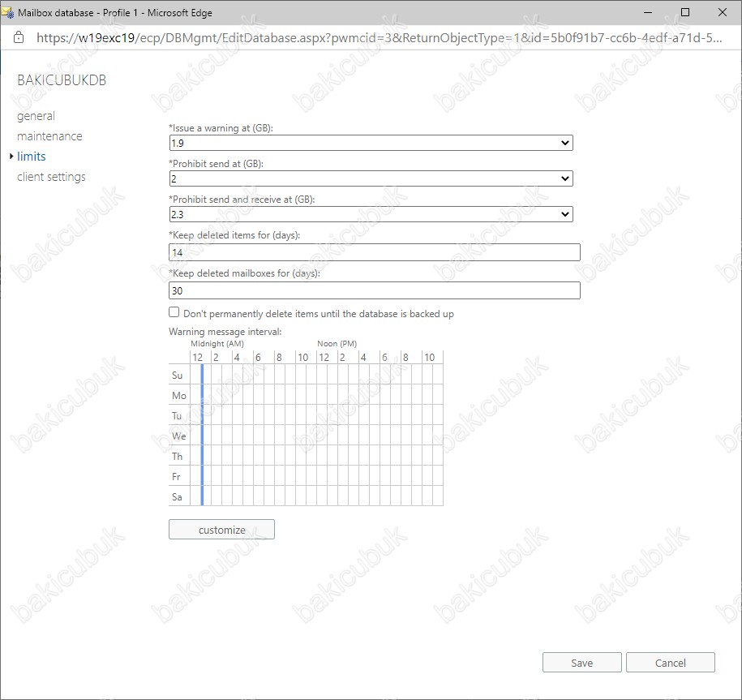Click the 'Midnight (AM)' header label
The width and height of the screenshot is (742, 700).
point(217,344)
